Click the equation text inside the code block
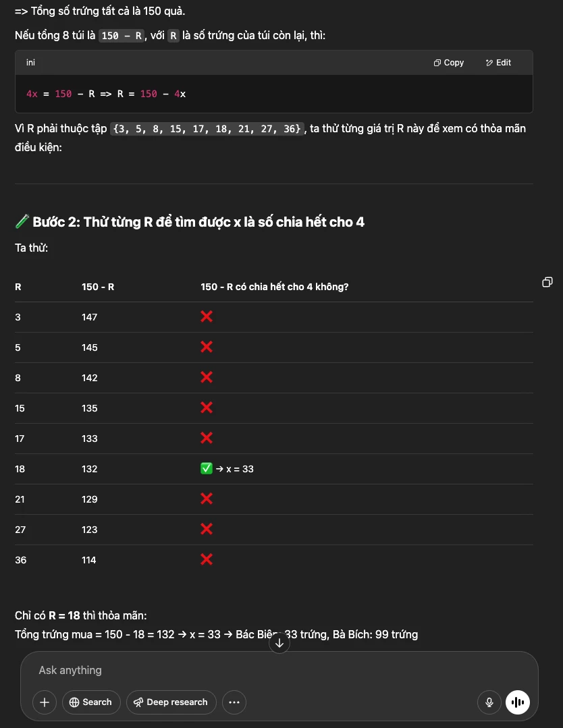 tap(106, 94)
